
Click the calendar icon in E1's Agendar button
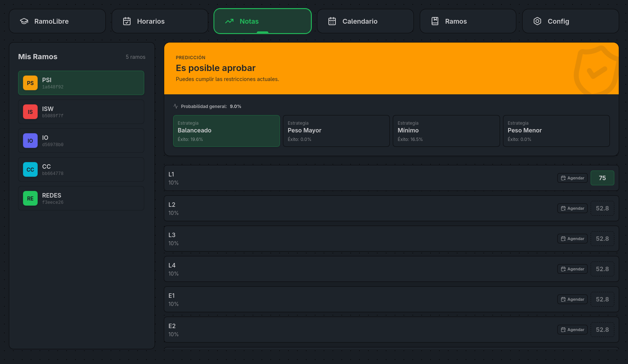click(x=563, y=299)
